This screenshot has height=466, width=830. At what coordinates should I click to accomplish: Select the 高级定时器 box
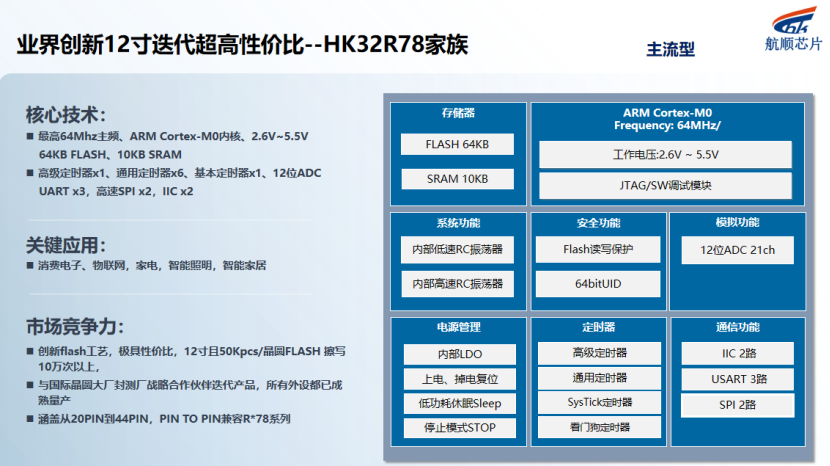(598, 353)
